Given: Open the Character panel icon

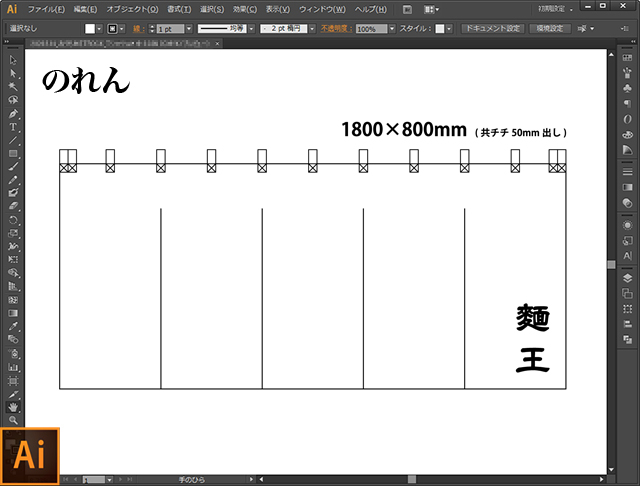Looking at the screenshot, I should (x=627, y=256).
